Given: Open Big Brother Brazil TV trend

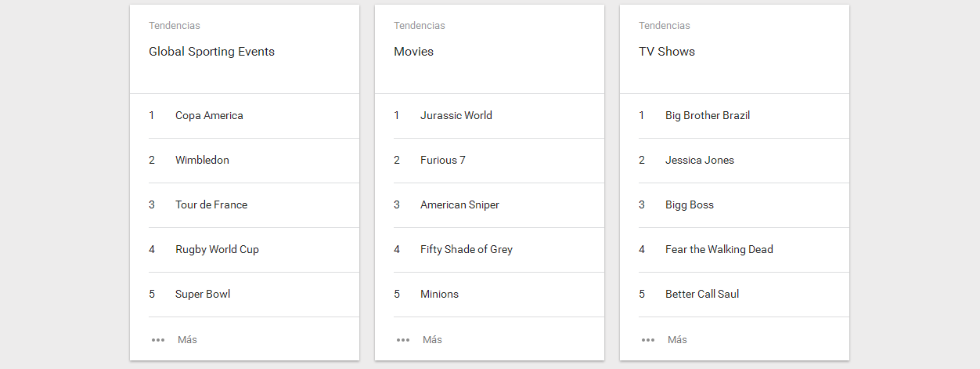Looking at the screenshot, I should point(708,116).
